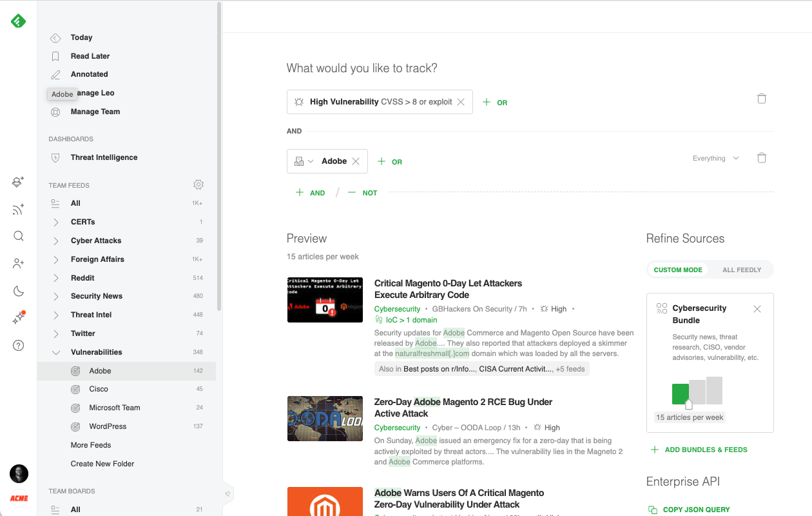Delete the High Vulnerability rule with trash icon
The height and width of the screenshot is (516, 812).
point(761,99)
